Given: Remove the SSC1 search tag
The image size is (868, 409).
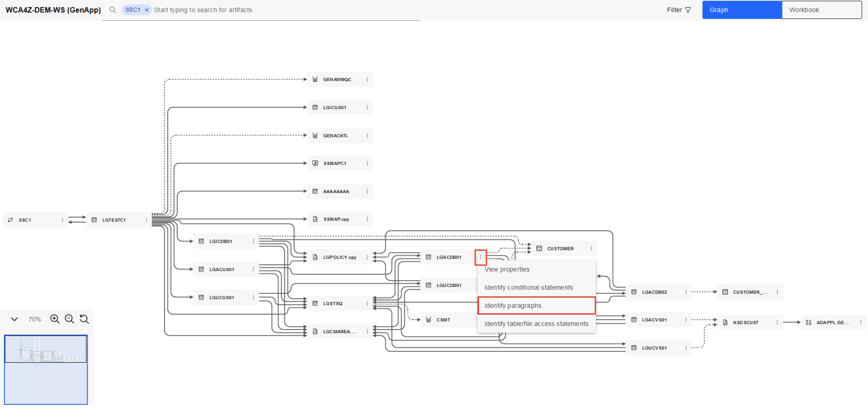Looking at the screenshot, I should coord(147,10).
